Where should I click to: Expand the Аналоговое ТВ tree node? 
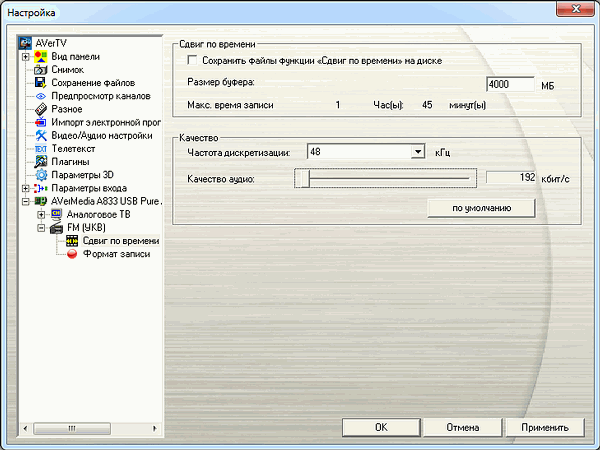41,215
